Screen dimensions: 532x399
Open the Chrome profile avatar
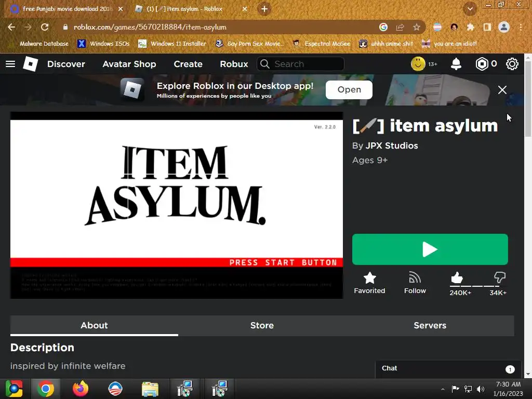[x=504, y=27]
